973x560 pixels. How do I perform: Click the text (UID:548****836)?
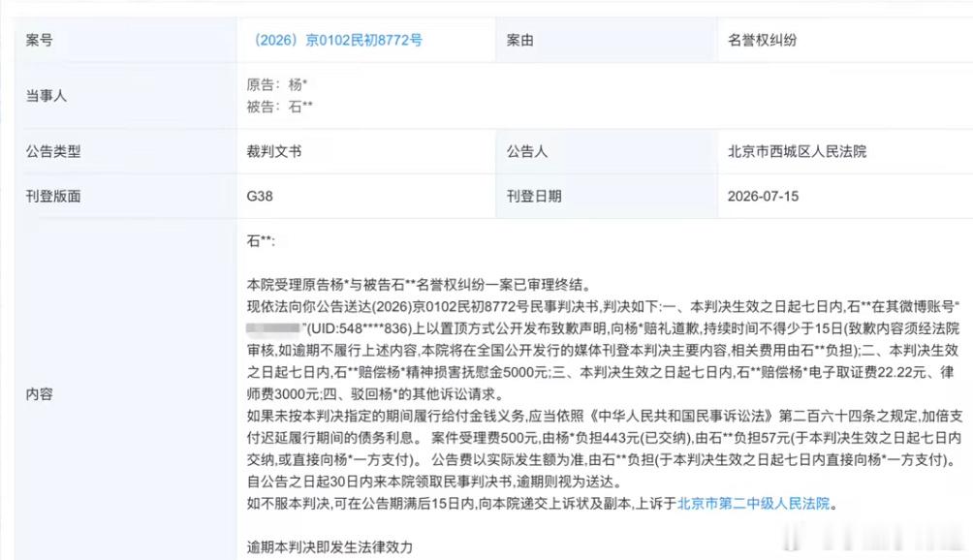(x=360, y=328)
